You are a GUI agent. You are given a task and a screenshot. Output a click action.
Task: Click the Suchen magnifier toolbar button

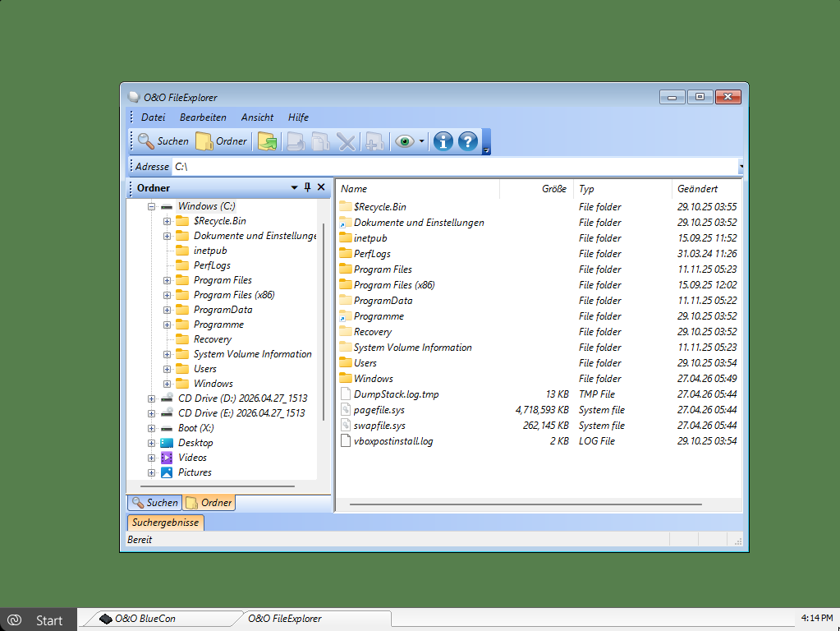pyautogui.click(x=163, y=141)
